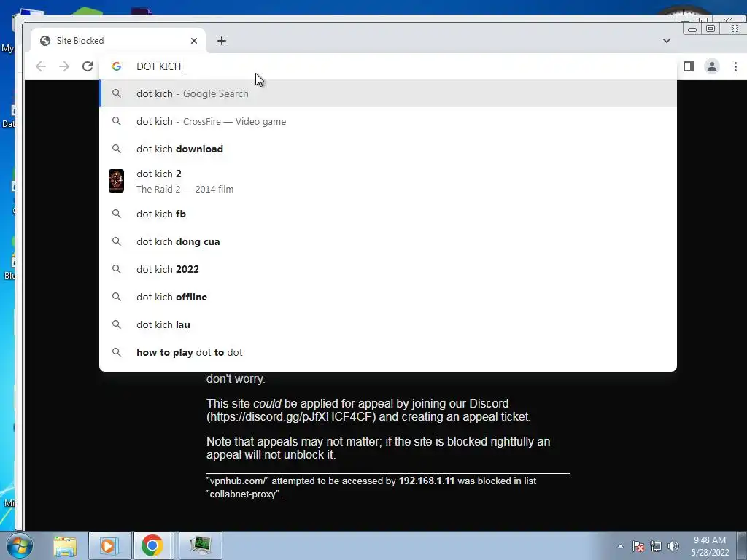Open the Chrome three-dot menu
Image resolution: width=747 pixels, height=560 pixels.
pyautogui.click(x=735, y=66)
